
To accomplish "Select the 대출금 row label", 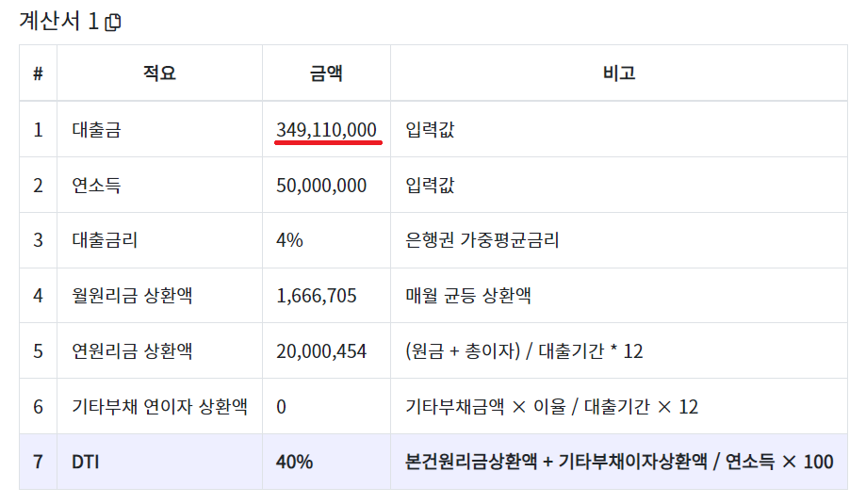I will [97, 130].
